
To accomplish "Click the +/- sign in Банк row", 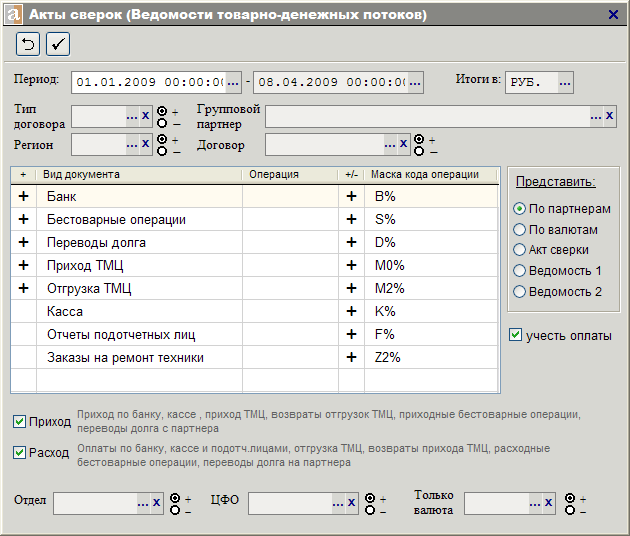I will coord(352,196).
